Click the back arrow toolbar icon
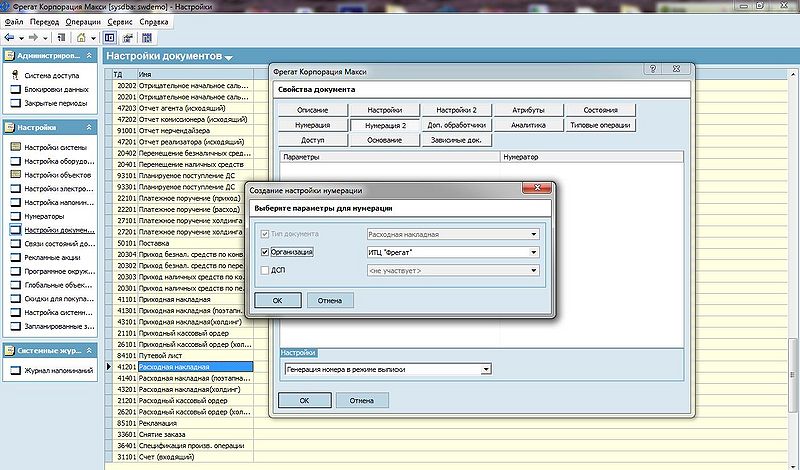800x470 pixels. click(x=9, y=38)
